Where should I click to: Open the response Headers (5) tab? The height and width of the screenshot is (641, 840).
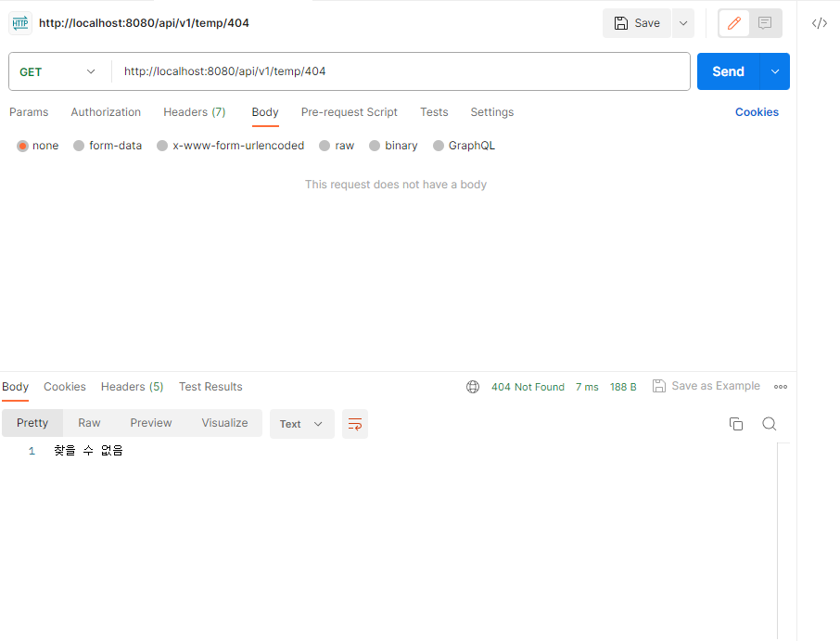coord(133,387)
